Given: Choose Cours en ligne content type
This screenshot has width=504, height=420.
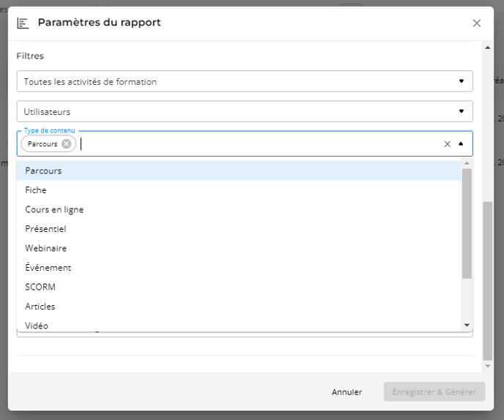Looking at the screenshot, I should pyautogui.click(x=239, y=210).
